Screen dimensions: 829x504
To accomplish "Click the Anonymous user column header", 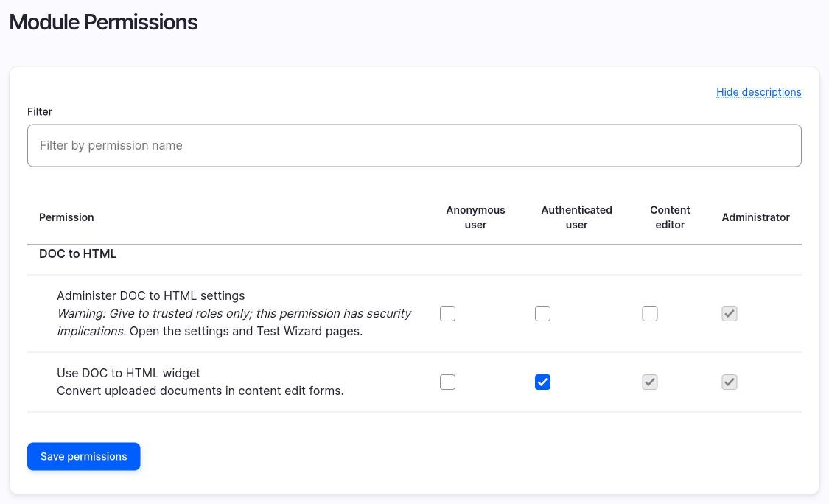I will (475, 217).
